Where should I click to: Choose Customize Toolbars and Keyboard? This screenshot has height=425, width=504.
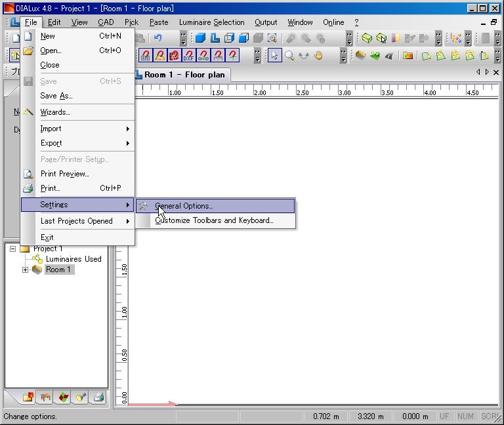[215, 220]
